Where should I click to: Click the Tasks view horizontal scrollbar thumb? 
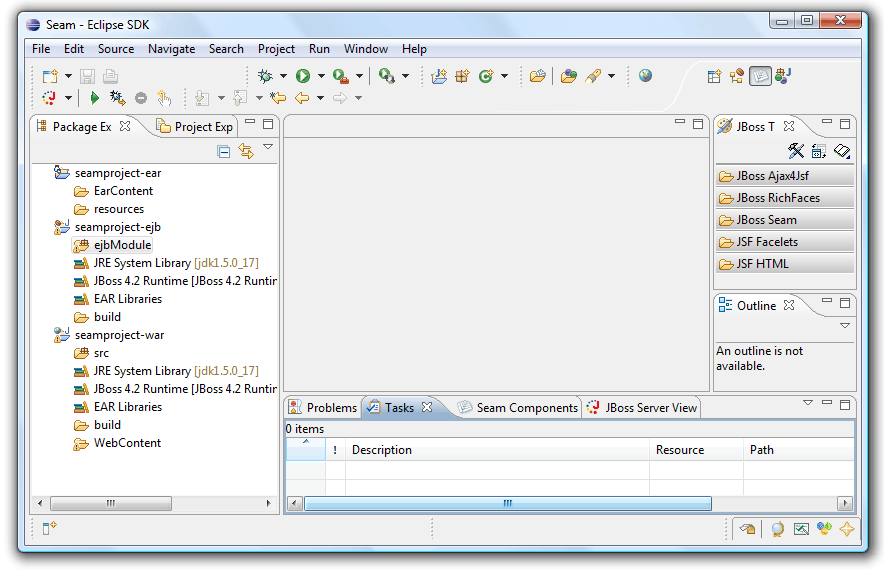click(x=507, y=503)
